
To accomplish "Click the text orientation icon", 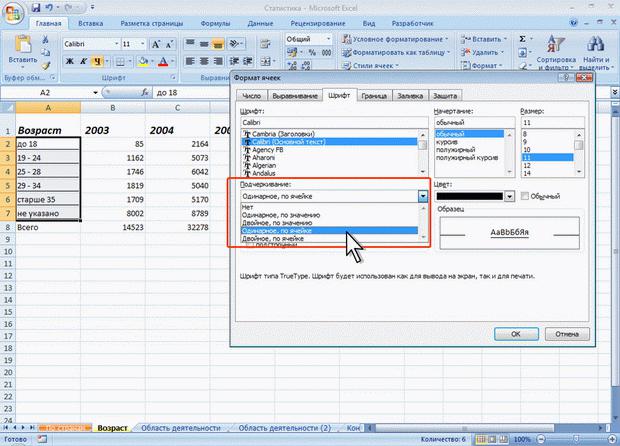I will tap(235, 43).
